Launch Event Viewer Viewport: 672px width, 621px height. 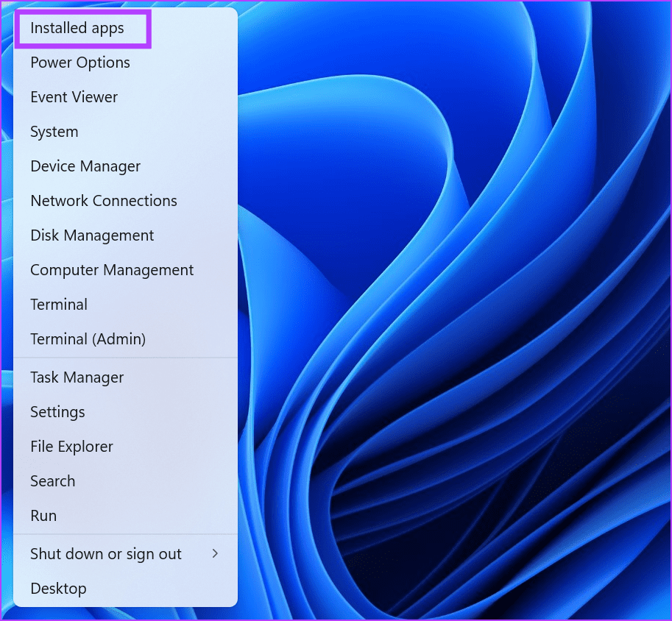(74, 97)
